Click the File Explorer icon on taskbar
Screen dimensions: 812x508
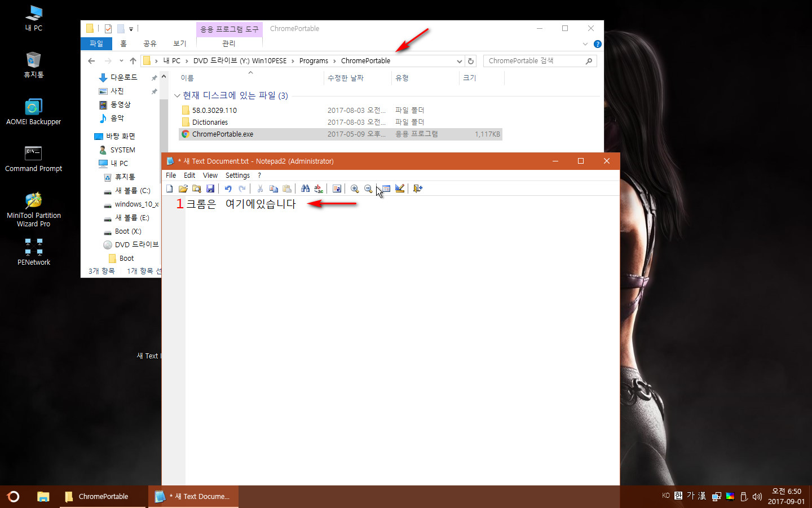coord(43,497)
